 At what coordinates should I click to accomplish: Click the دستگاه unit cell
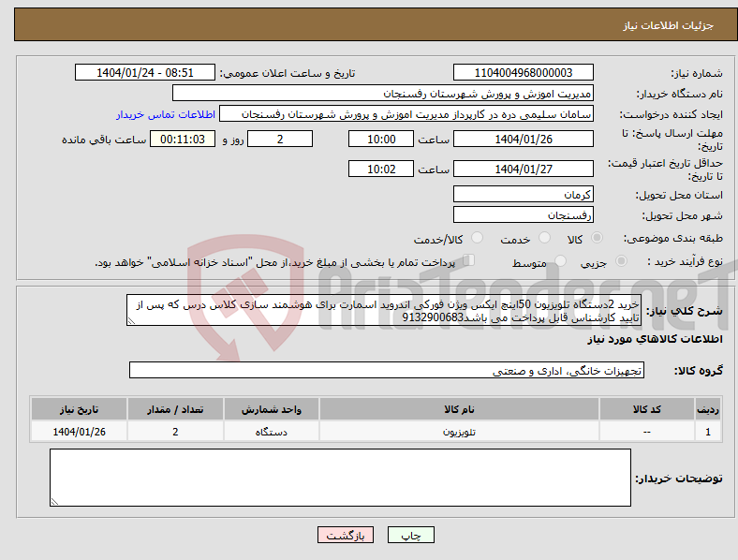272,432
